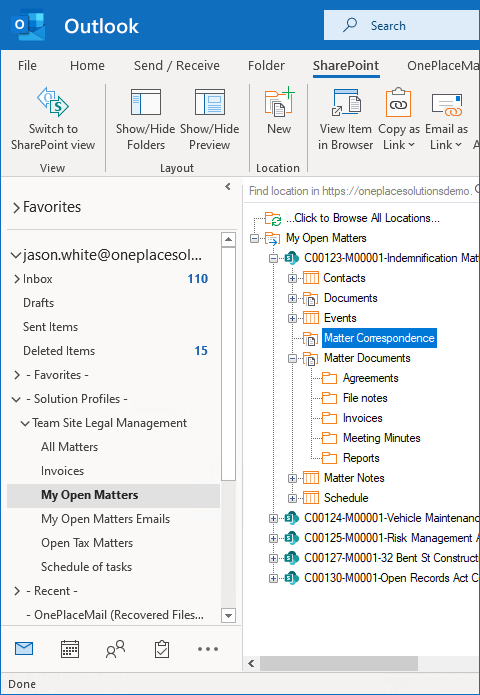Expand the Favorites section
Image resolution: width=480 pixels, height=695 pixels.
pyautogui.click(x=16, y=207)
